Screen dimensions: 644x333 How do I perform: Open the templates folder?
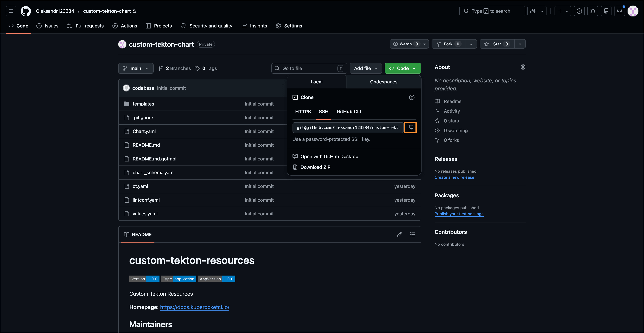pyautogui.click(x=143, y=104)
